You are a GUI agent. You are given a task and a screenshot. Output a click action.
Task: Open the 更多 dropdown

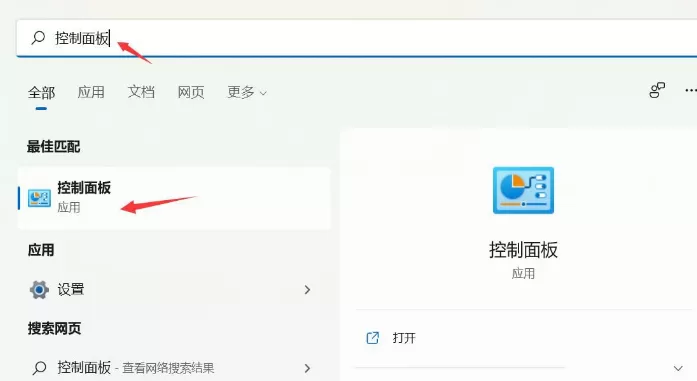click(247, 92)
